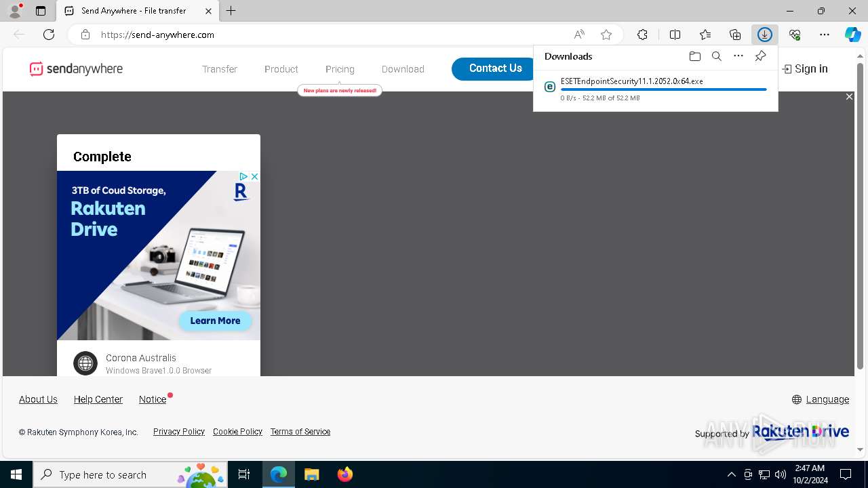Screen dimensions: 868x488
Task: Show hidden system tray icons
Action: point(732,474)
